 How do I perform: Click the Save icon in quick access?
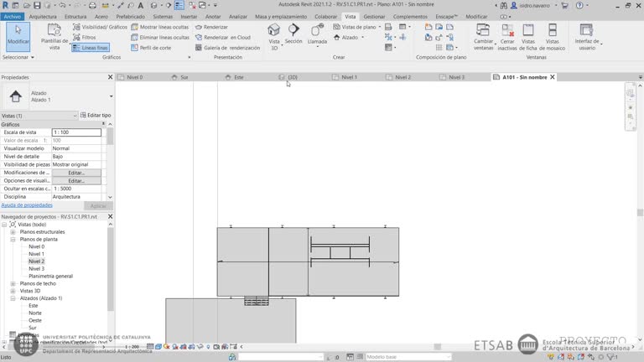(37, 5)
